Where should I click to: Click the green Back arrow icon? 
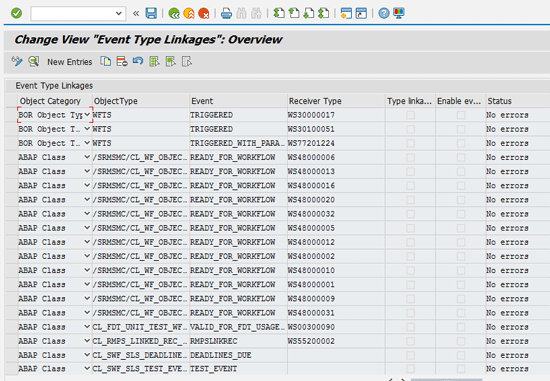coord(174,13)
